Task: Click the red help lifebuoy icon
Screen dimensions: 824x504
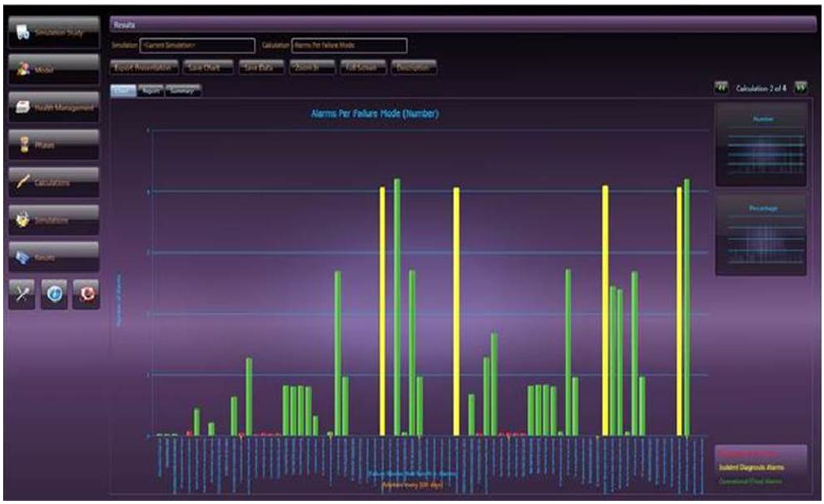Action: 86,294
